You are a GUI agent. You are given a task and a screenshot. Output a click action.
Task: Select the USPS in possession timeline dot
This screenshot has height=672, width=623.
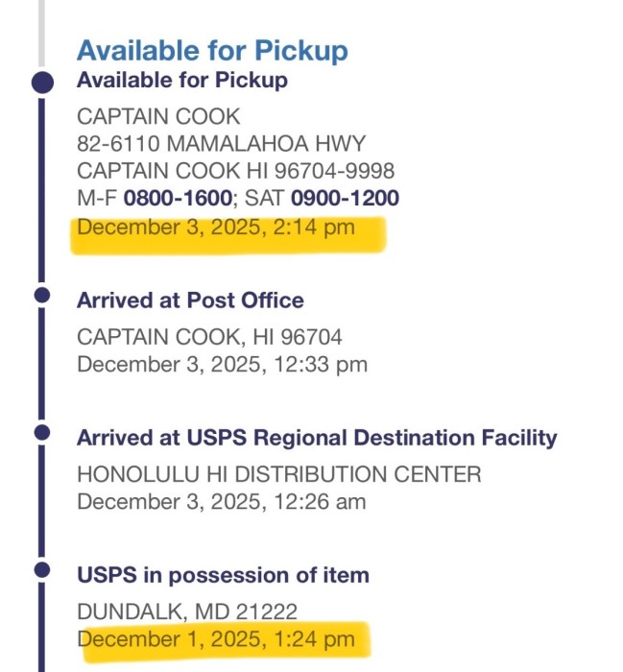[x=42, y=570]
